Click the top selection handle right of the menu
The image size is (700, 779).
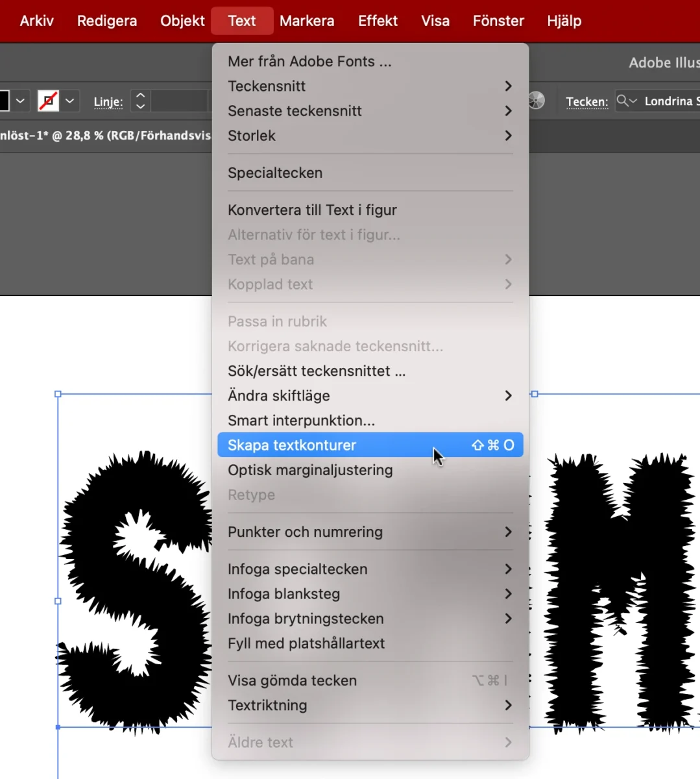pyautogui.click(x=535, y=394)
